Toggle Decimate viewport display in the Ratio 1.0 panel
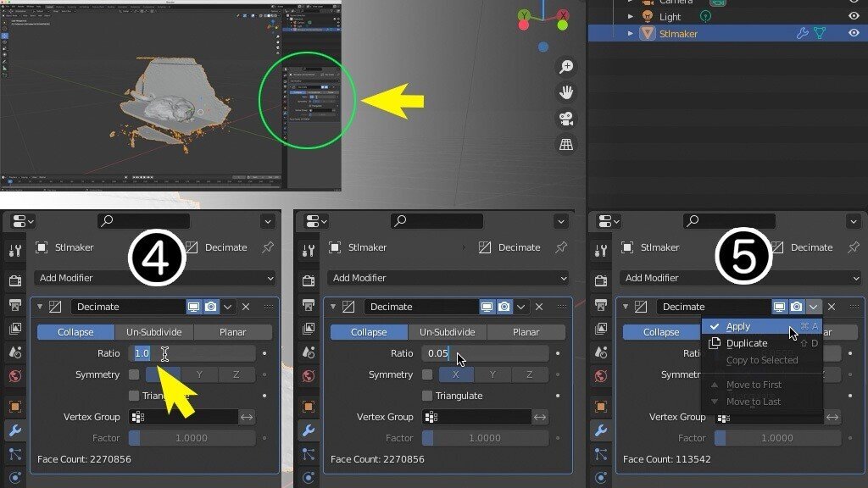 tap(194, 307)
